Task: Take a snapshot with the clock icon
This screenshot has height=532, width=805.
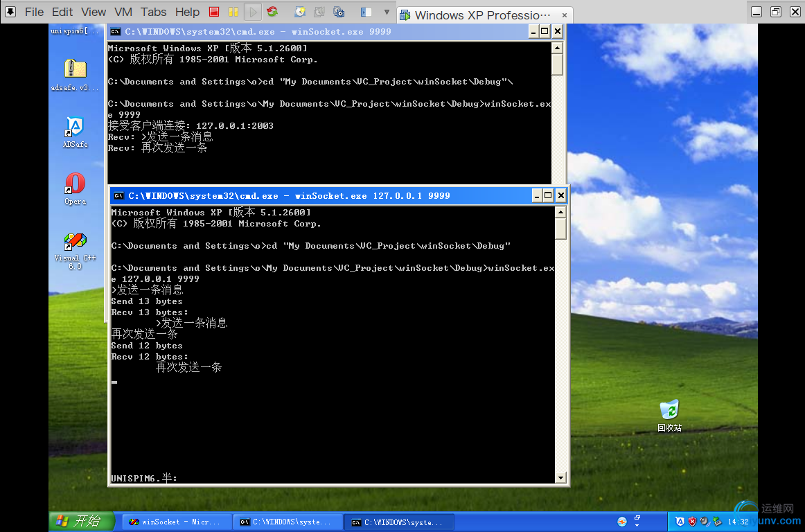Action: 300,11
